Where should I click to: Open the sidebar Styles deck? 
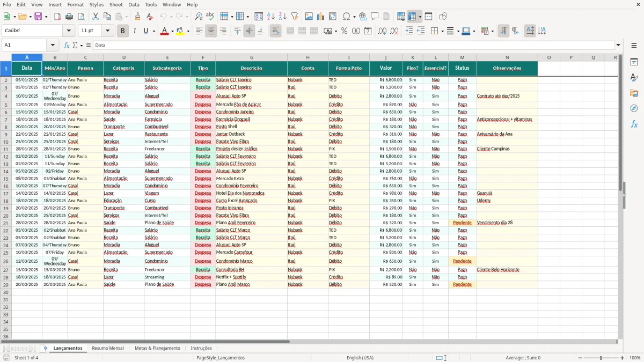coord(634,77)
